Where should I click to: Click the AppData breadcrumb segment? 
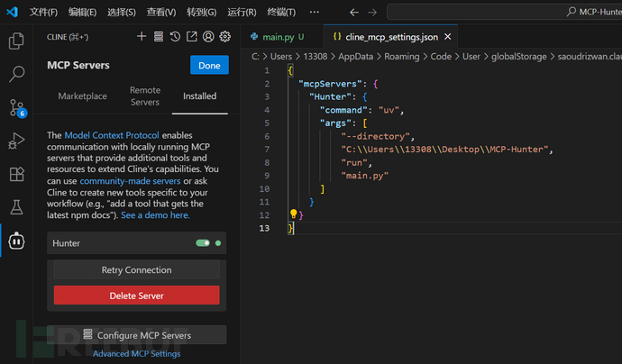355,57
